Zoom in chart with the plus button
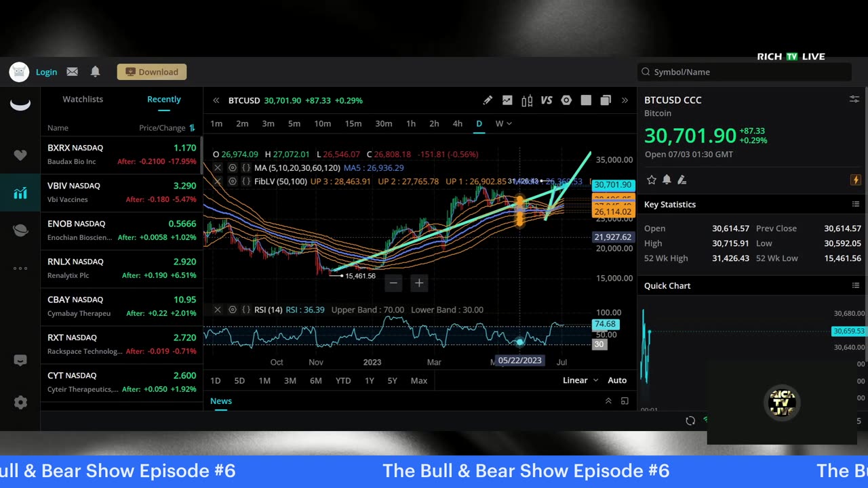The image size is (868, 488). 419,283
